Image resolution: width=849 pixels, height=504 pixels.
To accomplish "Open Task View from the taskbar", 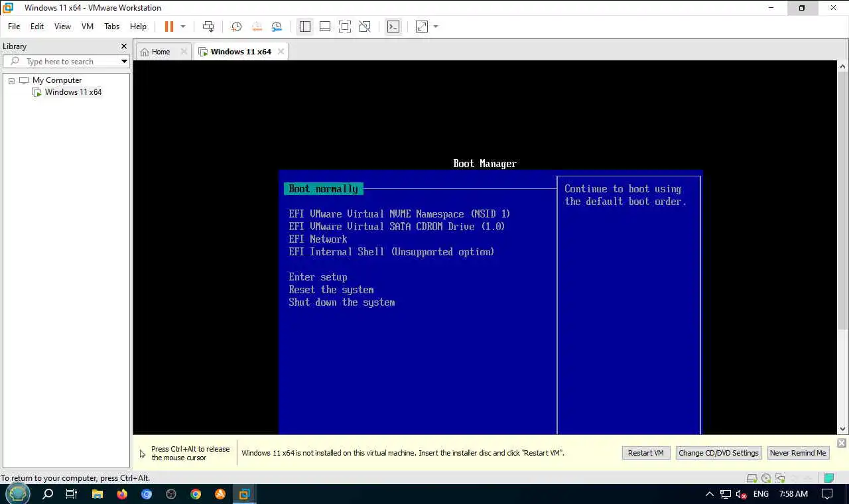I will click(72, 494).
